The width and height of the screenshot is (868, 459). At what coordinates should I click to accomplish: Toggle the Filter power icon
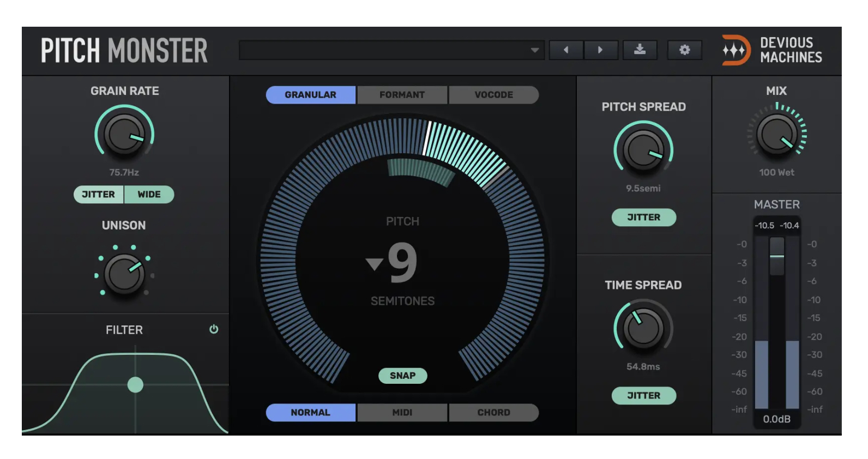[214, 329]
